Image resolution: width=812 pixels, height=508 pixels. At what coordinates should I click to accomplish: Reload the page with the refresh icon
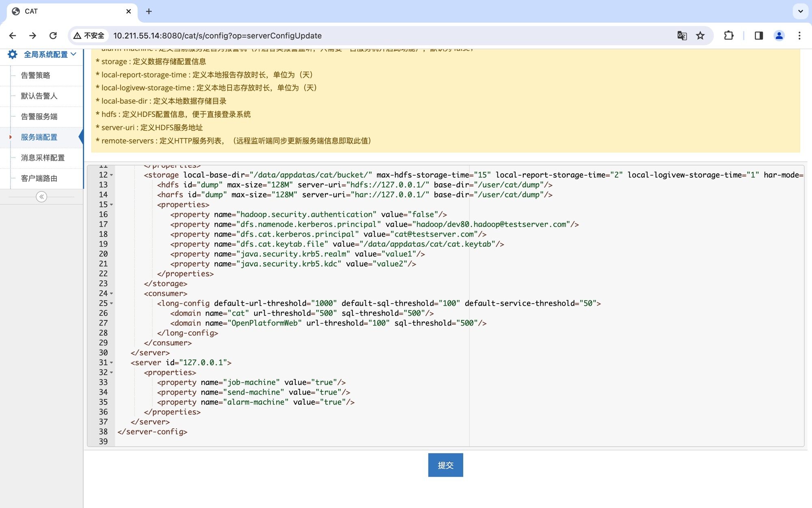(53, 36)
